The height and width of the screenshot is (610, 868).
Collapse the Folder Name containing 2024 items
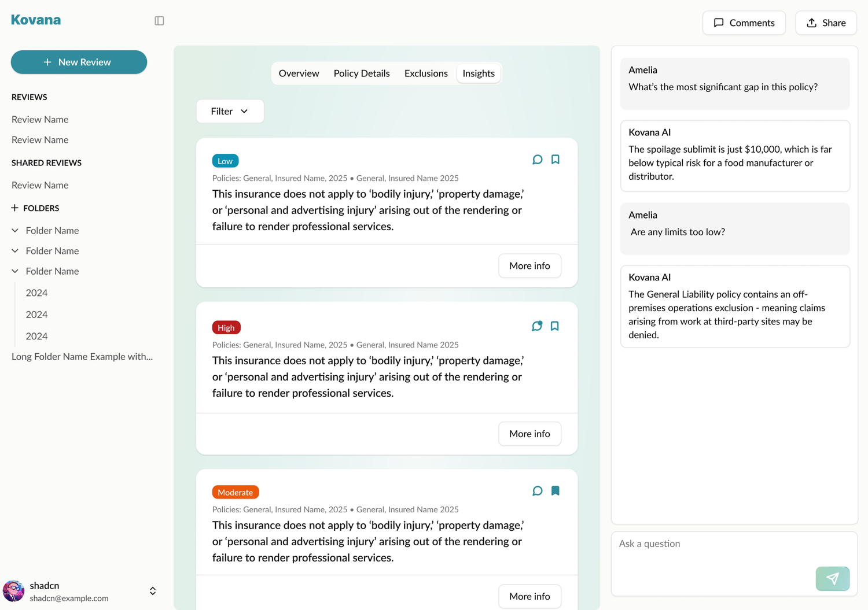coord(15,271)
